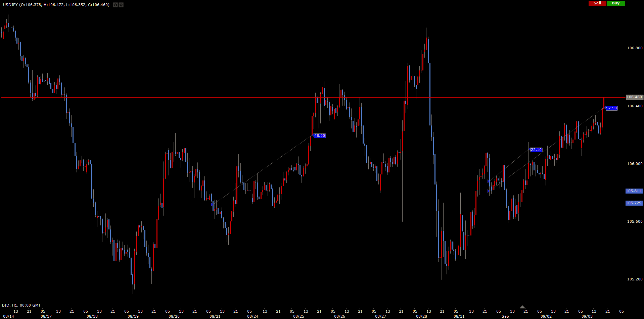Click the 57.90 pip measurement label
This screenshot has height=319, width=644.
point(611,108)
